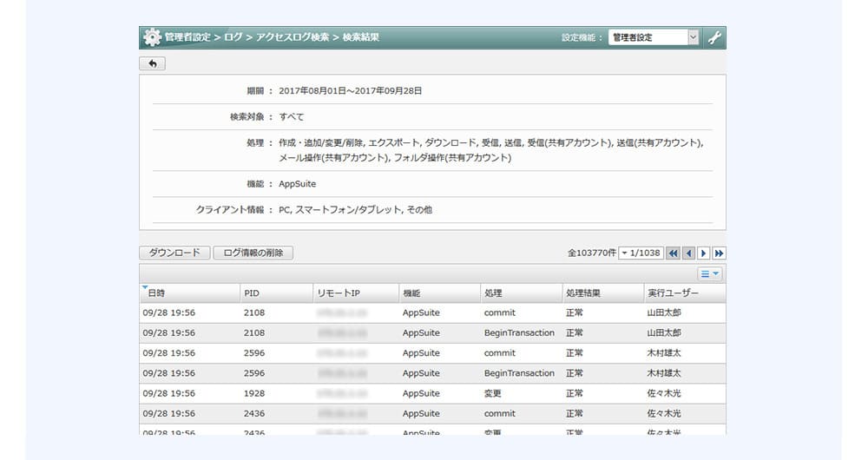Open the 設定機能 dropdown
The width and height of the screenshot is (868, 460).
[x=653, y=37]
